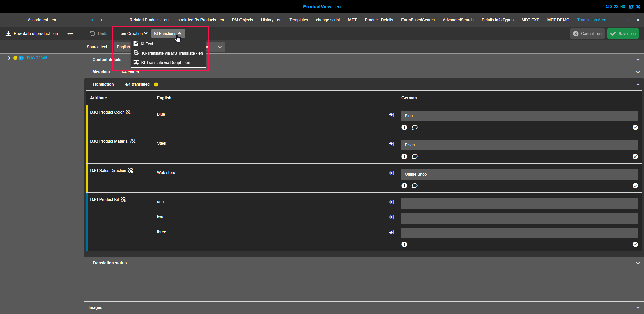
Task: Click the German field for "one"
Action: (x=519, y=203)
